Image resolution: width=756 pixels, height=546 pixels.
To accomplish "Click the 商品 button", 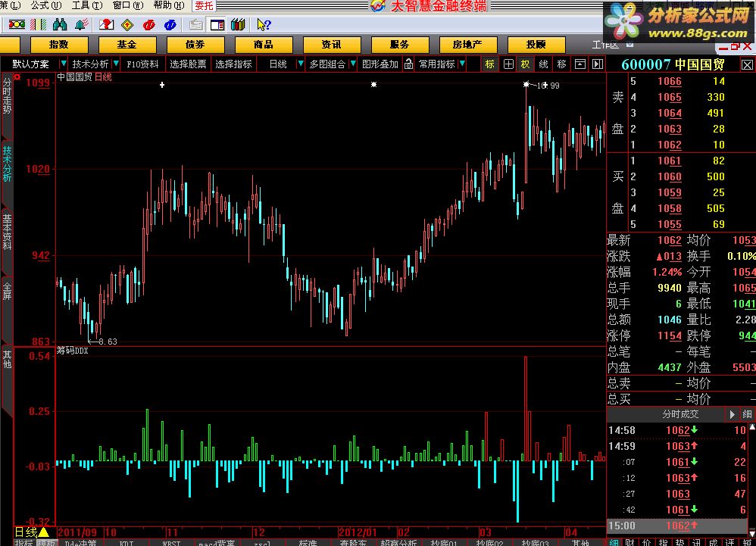I will point(264,45).
